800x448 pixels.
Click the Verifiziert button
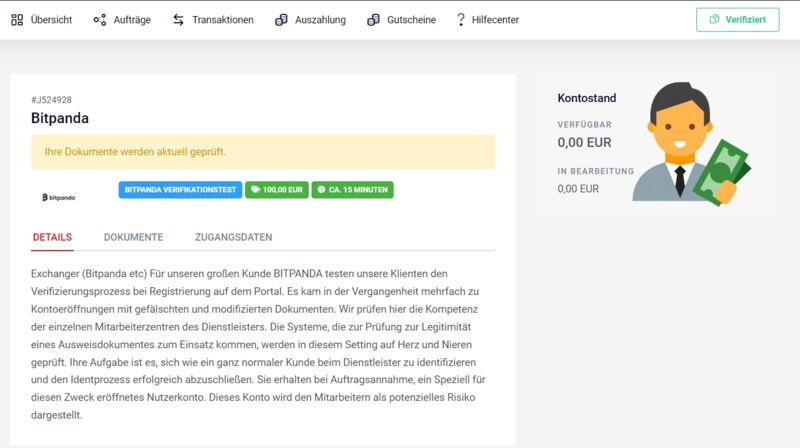pos(737,19)
